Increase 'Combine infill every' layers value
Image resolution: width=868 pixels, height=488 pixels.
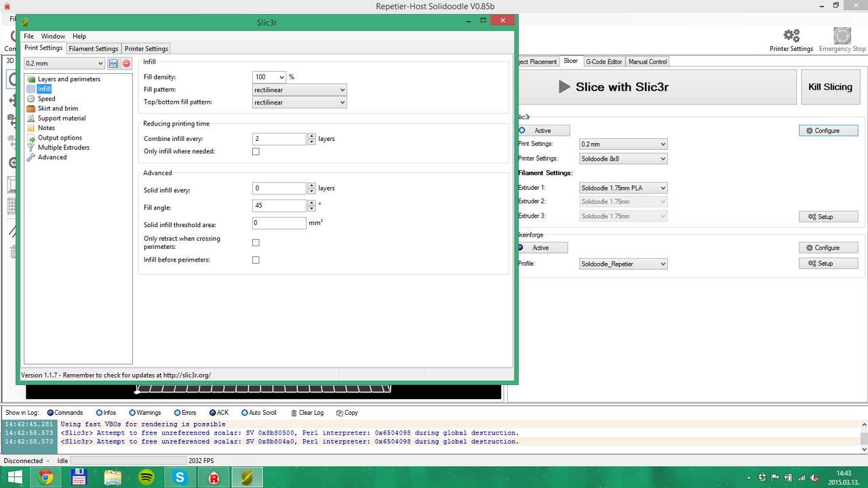[x=312, y=136]
